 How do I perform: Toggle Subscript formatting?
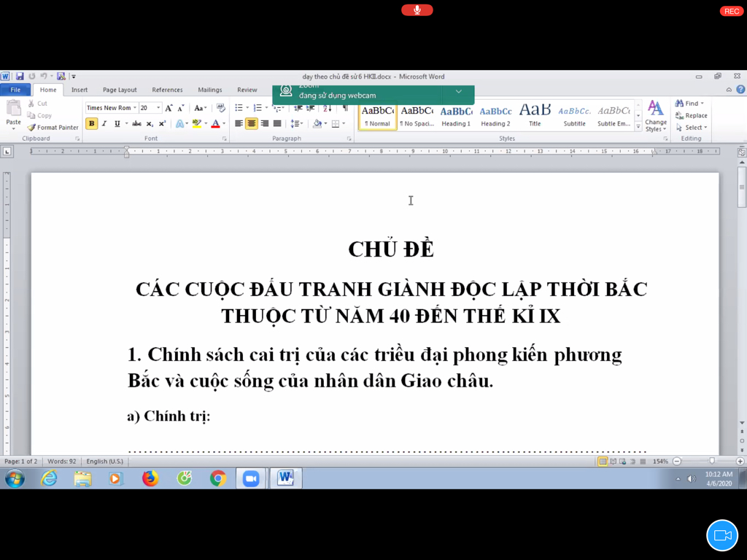pyautogui.click(x=150, y=123)
